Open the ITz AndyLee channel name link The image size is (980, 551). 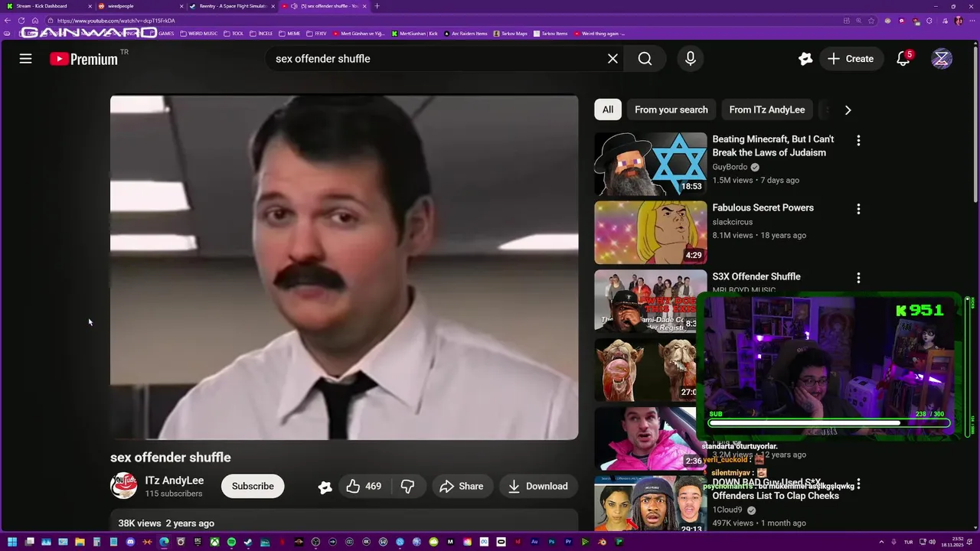(175, 481)
